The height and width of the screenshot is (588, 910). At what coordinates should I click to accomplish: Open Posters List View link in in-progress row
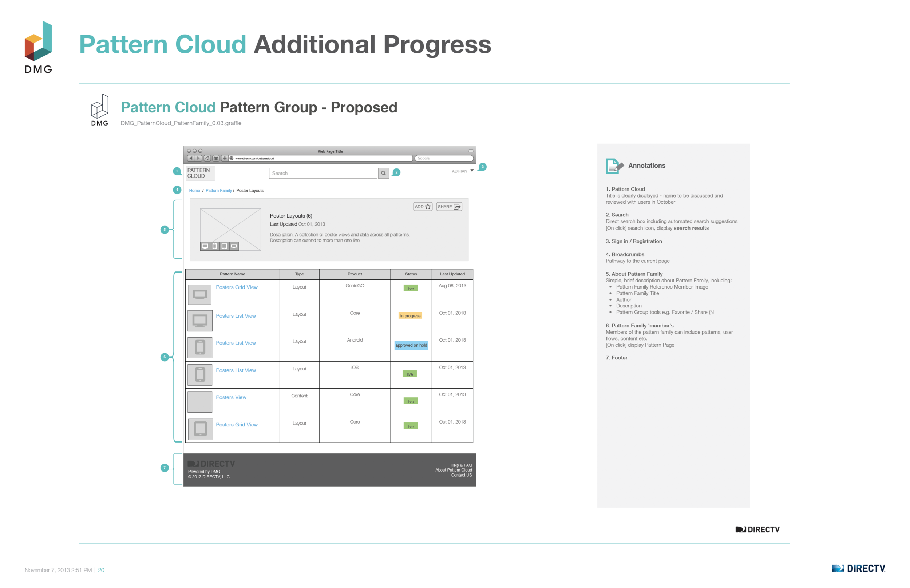[x=236, y=316]
